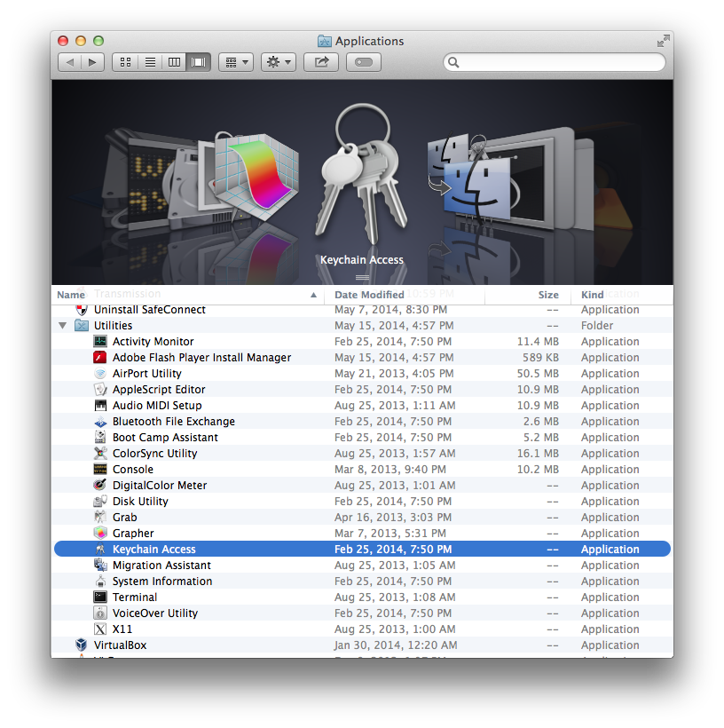Click the Bluetooth File Exchange icon
Image resolution: width=724 pixels, height=728 pixels.
click(x=100, y=422)
